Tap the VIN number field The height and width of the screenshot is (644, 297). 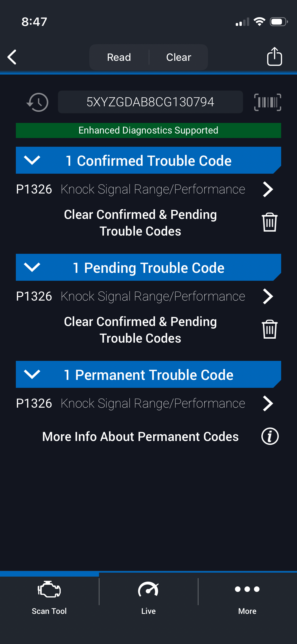(x=150, y=102)
